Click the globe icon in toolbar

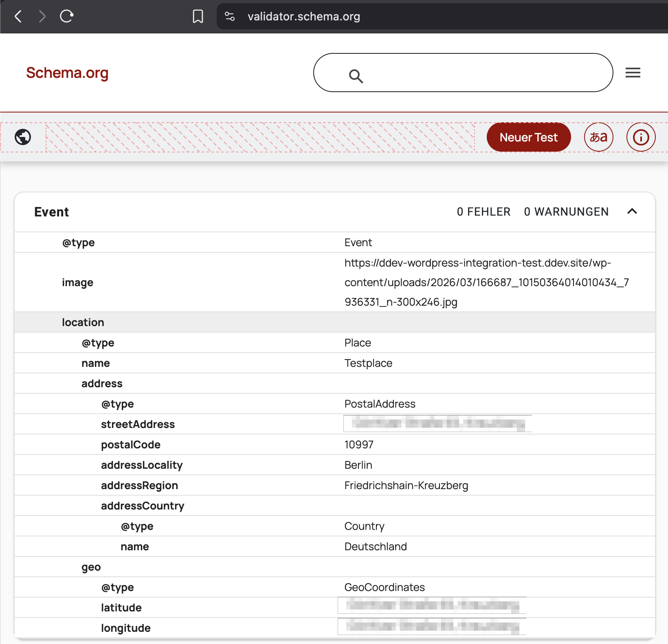pyautogui.click(x=23, y=137)
